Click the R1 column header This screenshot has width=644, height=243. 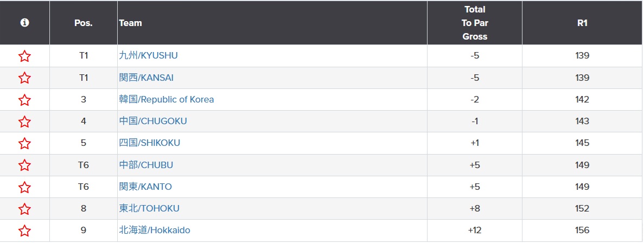click(582, 23)
